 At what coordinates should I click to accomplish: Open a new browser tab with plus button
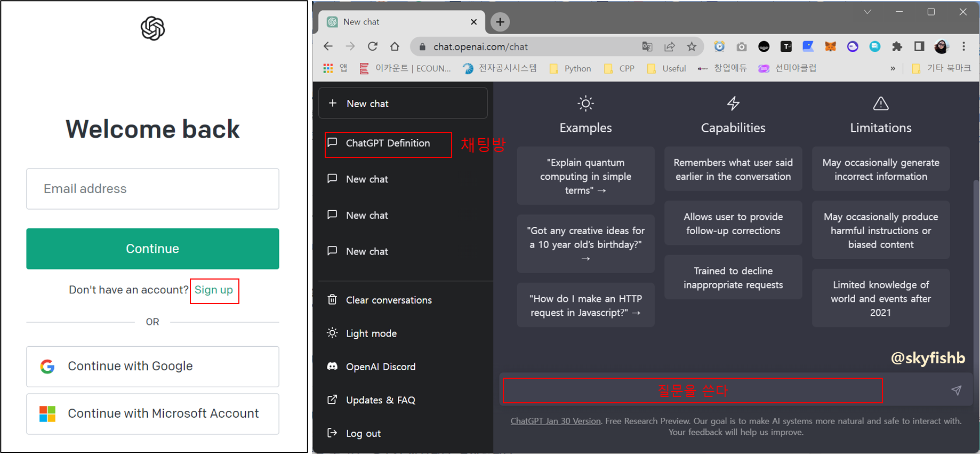tap(500, 22)
